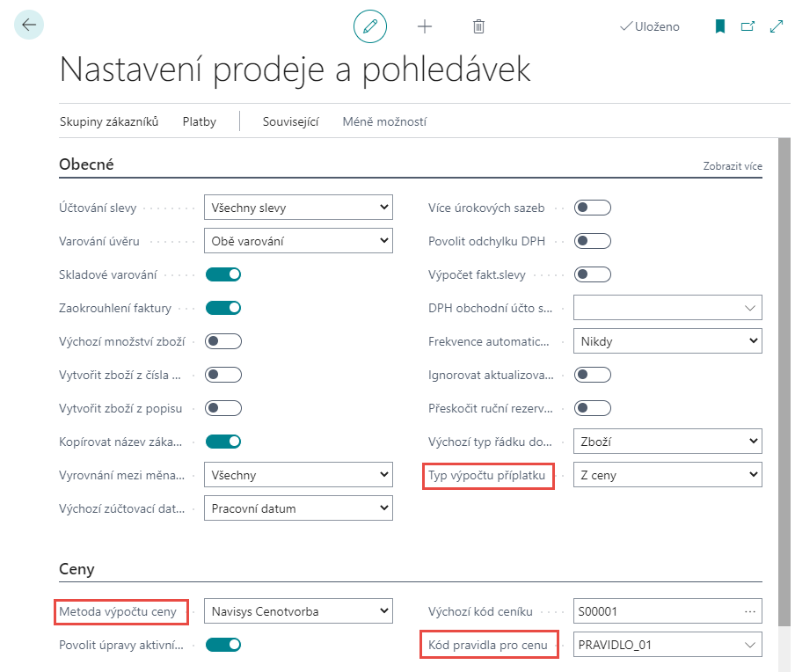Open Frekvence automatic... dropdown showing Nikdy
This screenshot has height=672, width=795.
(667, 341)
